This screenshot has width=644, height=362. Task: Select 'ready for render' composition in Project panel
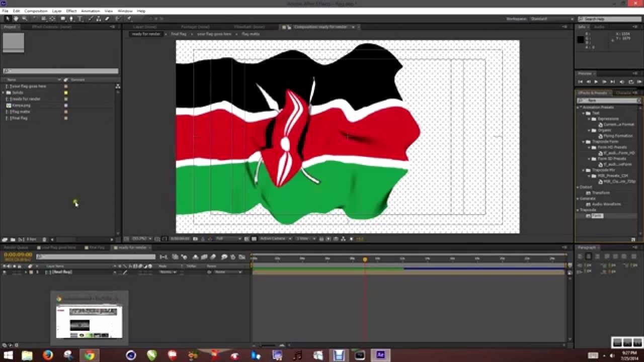pyautogui.click(x=25, y=99)
